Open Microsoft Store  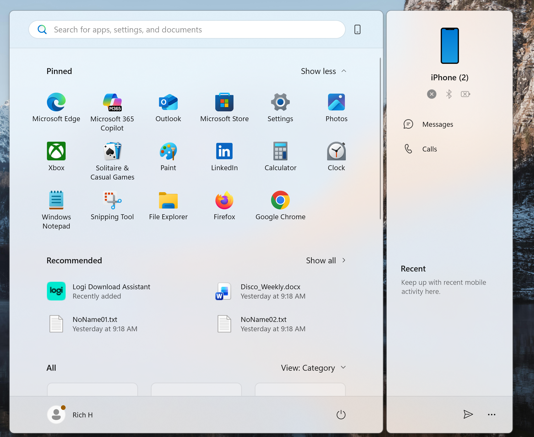[x=224, y=108]
